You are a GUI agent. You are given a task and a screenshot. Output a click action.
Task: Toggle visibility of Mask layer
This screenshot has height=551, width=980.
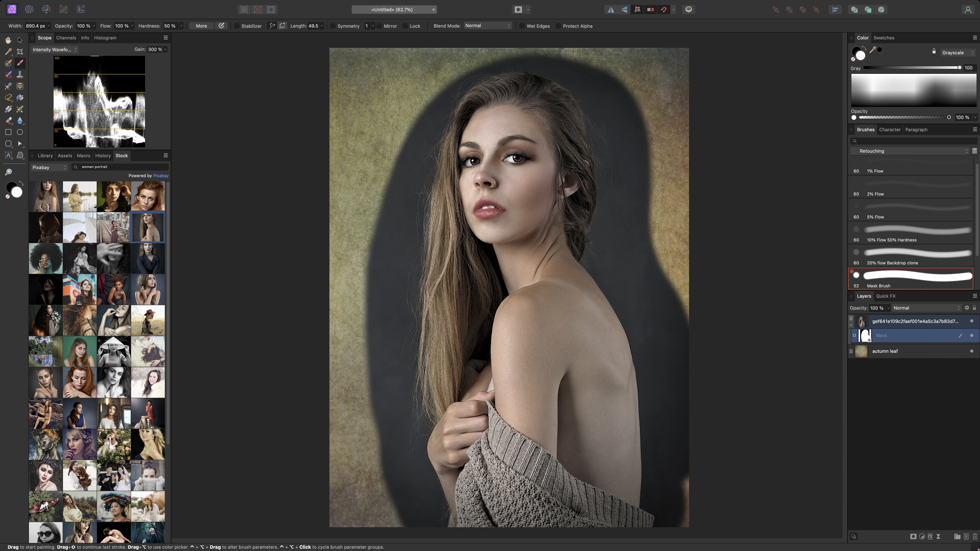tap(972, 335)
